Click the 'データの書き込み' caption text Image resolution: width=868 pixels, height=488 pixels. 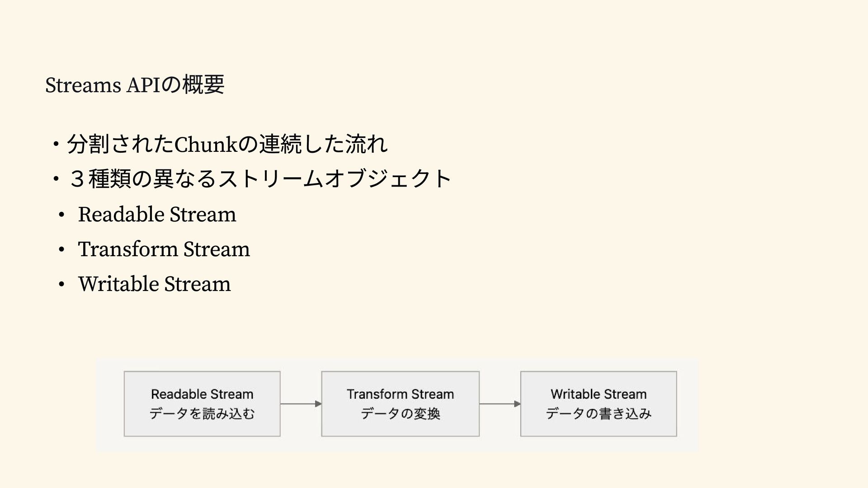599,413
